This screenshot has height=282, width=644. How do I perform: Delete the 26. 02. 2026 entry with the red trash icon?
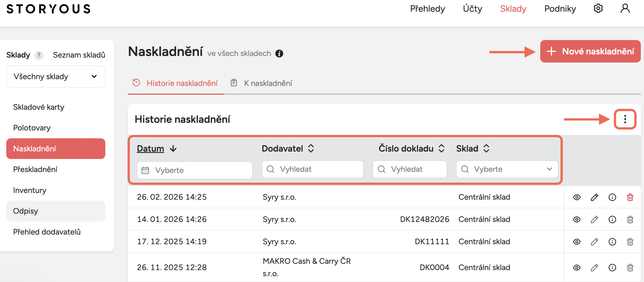[x=630, y=197]
